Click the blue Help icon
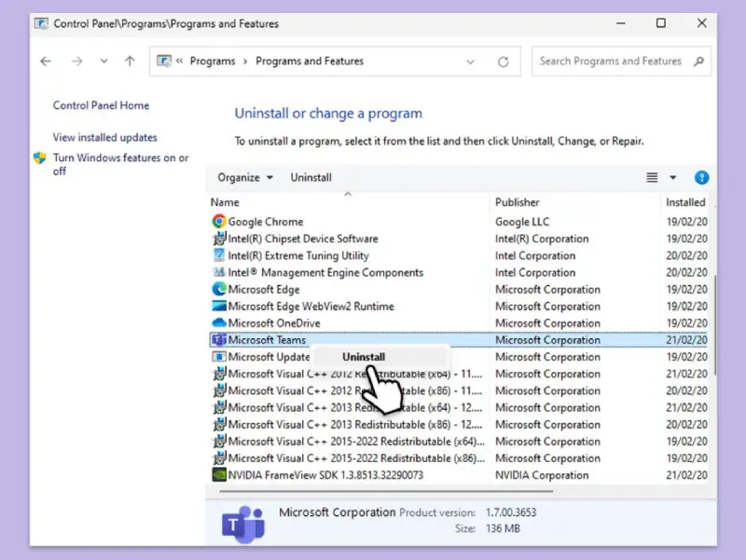Viewport: 746px width, 560px height. [x=702, y=178]
